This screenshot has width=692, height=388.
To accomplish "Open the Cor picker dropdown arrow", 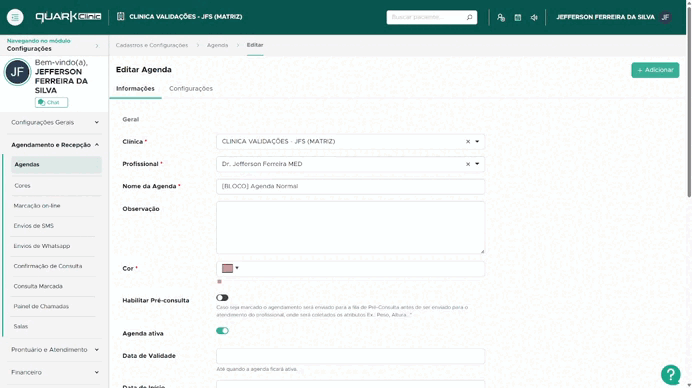I will (237, 268).
